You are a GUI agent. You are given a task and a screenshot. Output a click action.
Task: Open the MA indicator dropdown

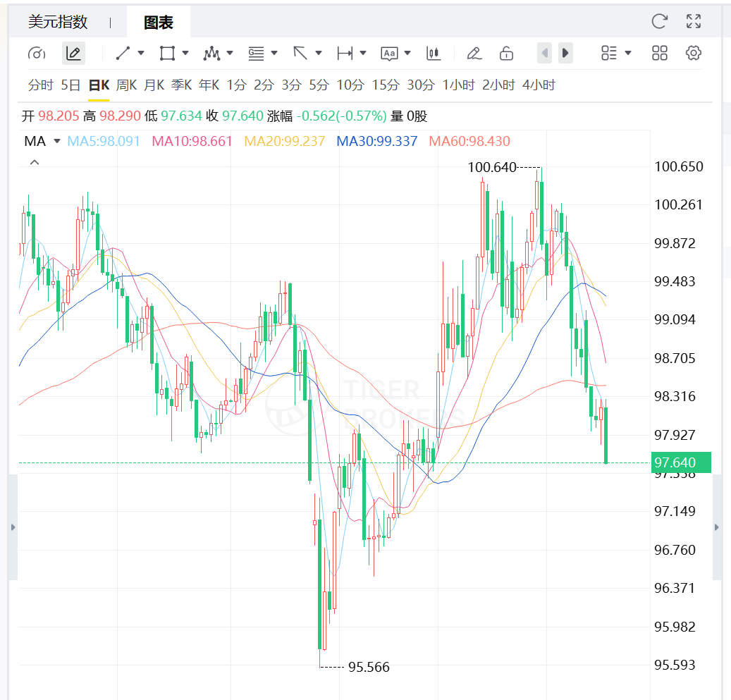click(57, 141)
